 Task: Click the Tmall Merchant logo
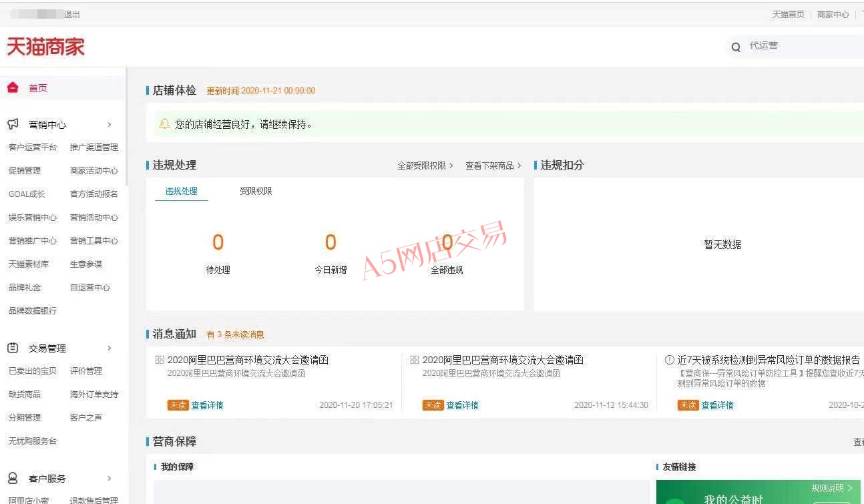[x=45, y=47]
